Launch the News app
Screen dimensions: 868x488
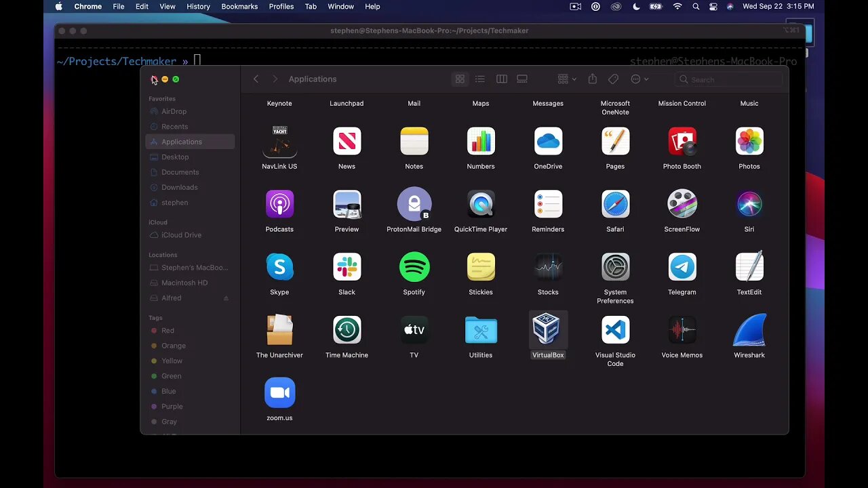pos(347,141)
